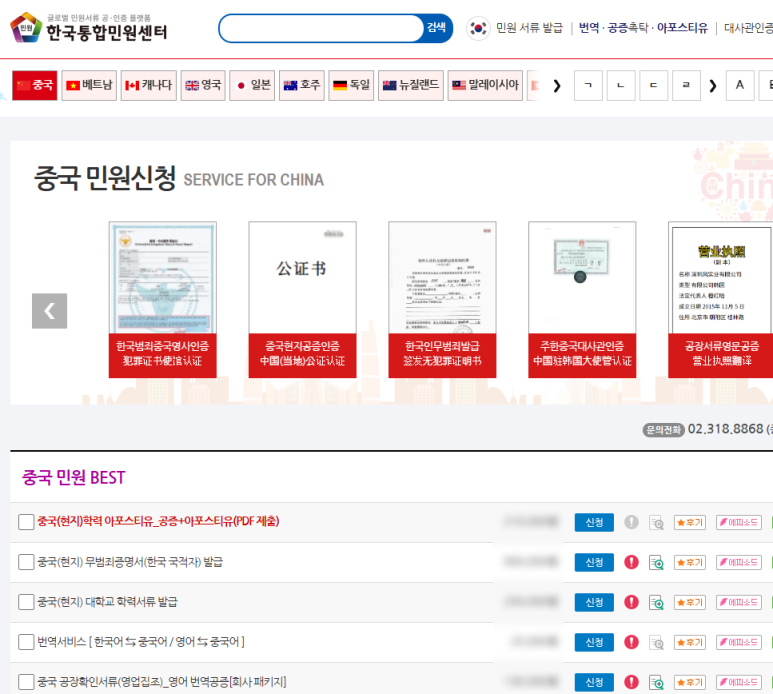Click gray notice icon for 학력 아포스티유
The image size is (773, 694).
pos(632,522)
